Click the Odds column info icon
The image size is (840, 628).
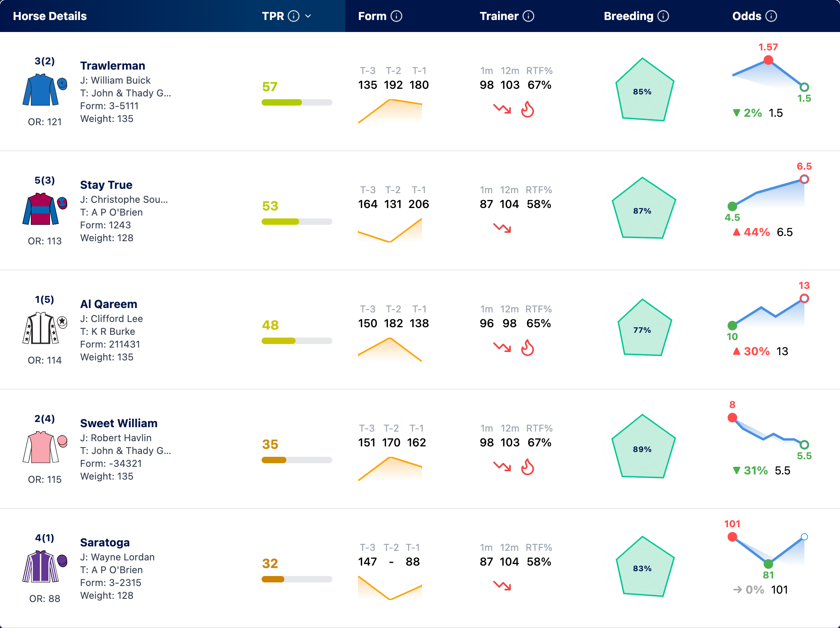click(771, 16)
